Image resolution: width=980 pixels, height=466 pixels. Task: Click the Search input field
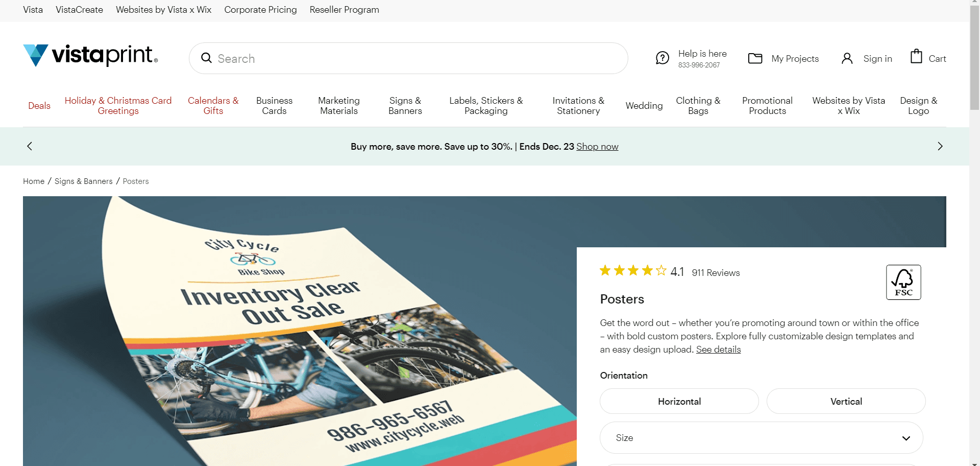coord(408,58)
